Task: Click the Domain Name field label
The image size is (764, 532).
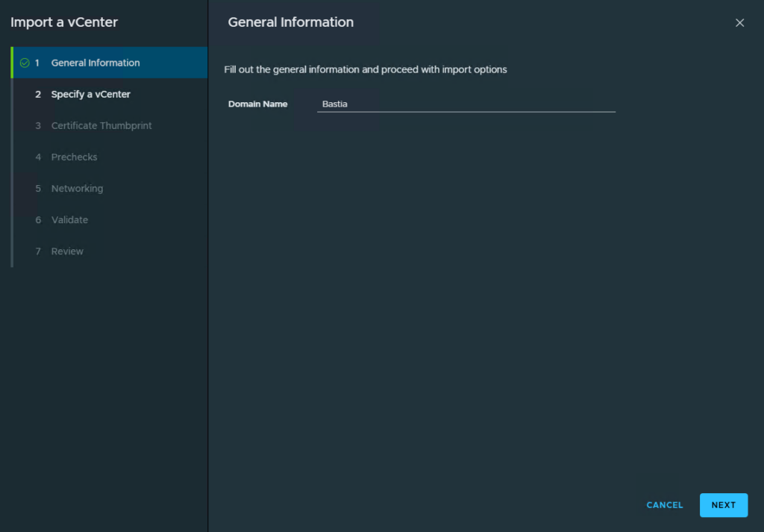Action: (x=257, y=104)
